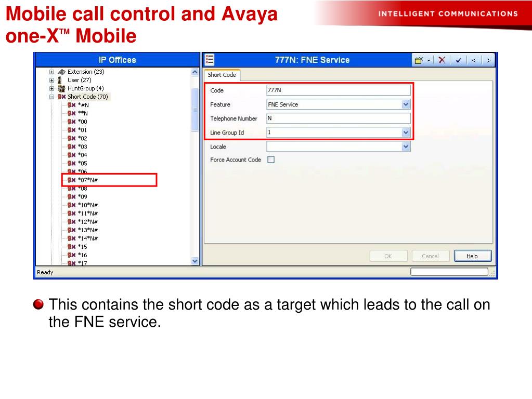Tick the Force Account Code checkbox
The height and width of the screenshot is (399, 532).
(x=271, y=159)
